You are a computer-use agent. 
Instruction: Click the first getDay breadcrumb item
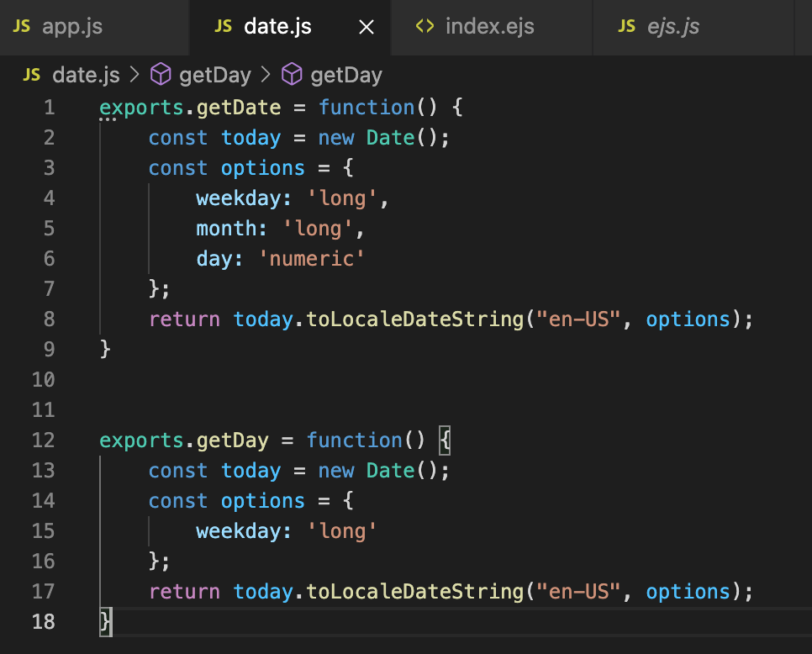click(x=215, y=75)
